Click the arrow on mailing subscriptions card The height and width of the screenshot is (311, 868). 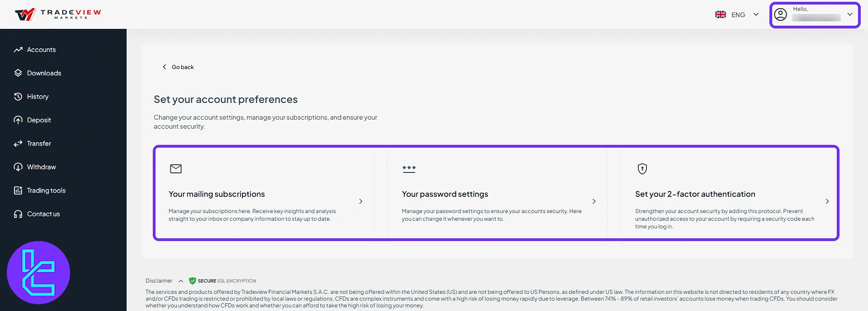361,201
